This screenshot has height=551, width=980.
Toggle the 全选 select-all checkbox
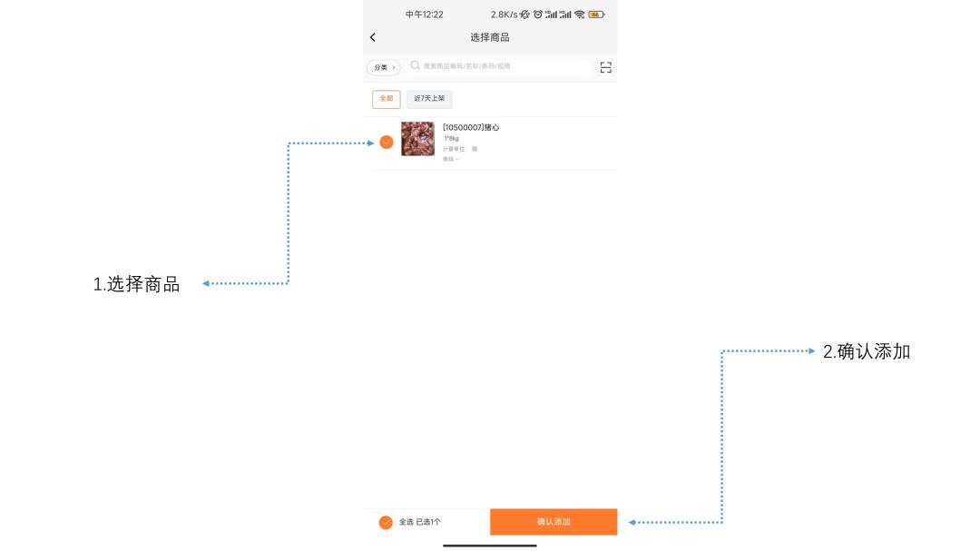(x=386, y=522)
